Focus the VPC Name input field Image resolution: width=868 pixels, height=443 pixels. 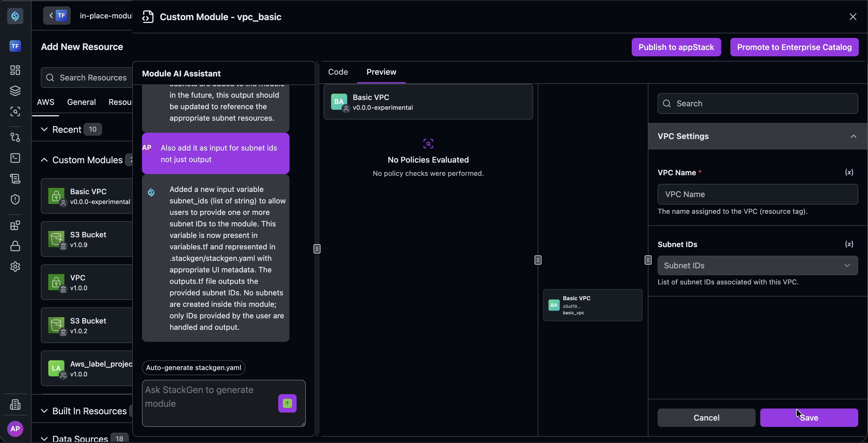tap(757, 194)
